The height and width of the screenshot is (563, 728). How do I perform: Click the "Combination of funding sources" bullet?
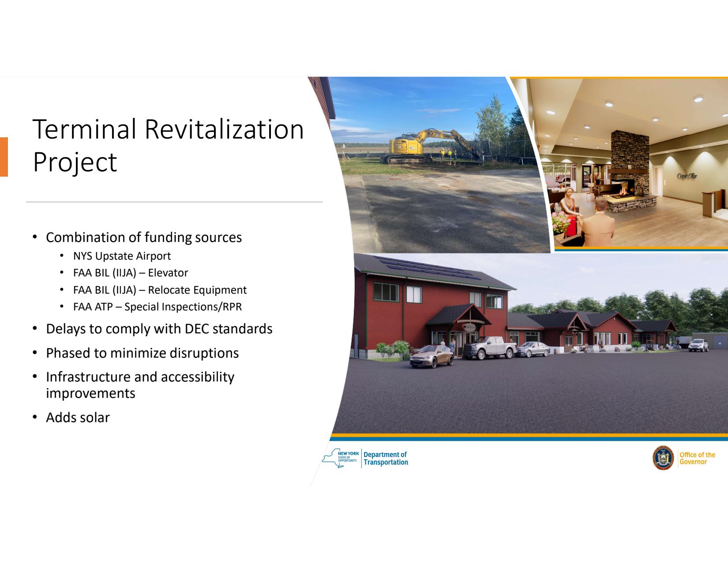point(144,238)
